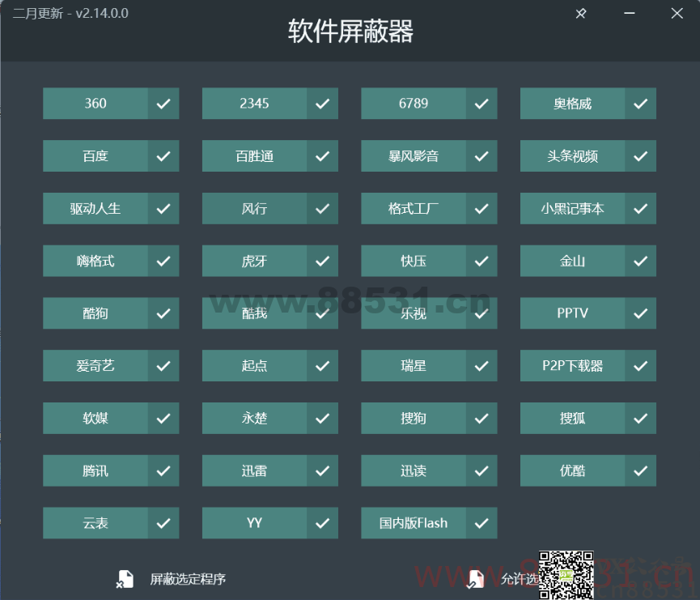Toggle the 360 checkmark
700x600 pixels.
tap(163, 104)
